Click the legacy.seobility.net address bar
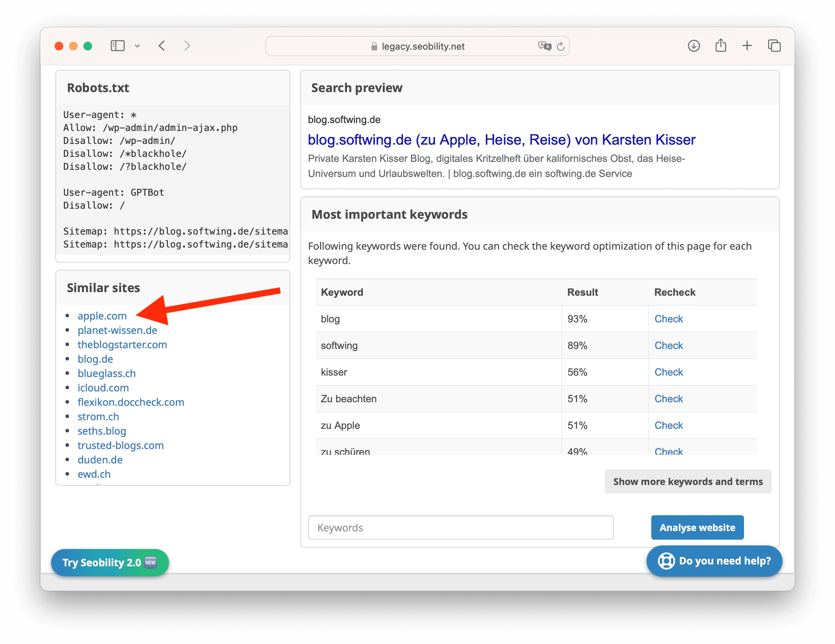 point(417,46)
